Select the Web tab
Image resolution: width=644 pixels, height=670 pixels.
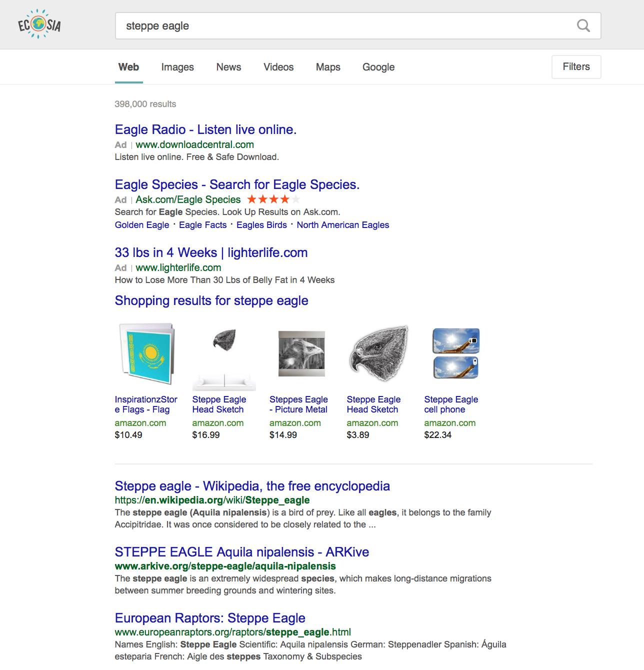coord(128,67)
